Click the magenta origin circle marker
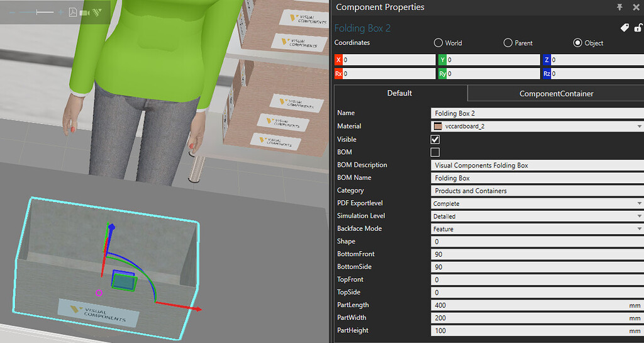644x343 pixels. (x=99, y=293)
